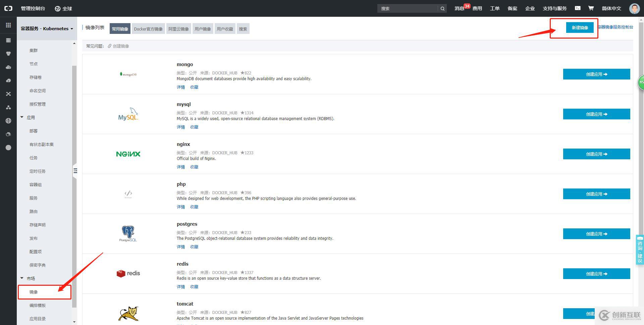The width and height of the screenshot is (644, 325).
Task: Click 创建应用 for mysql
Action: pos(596,114)
